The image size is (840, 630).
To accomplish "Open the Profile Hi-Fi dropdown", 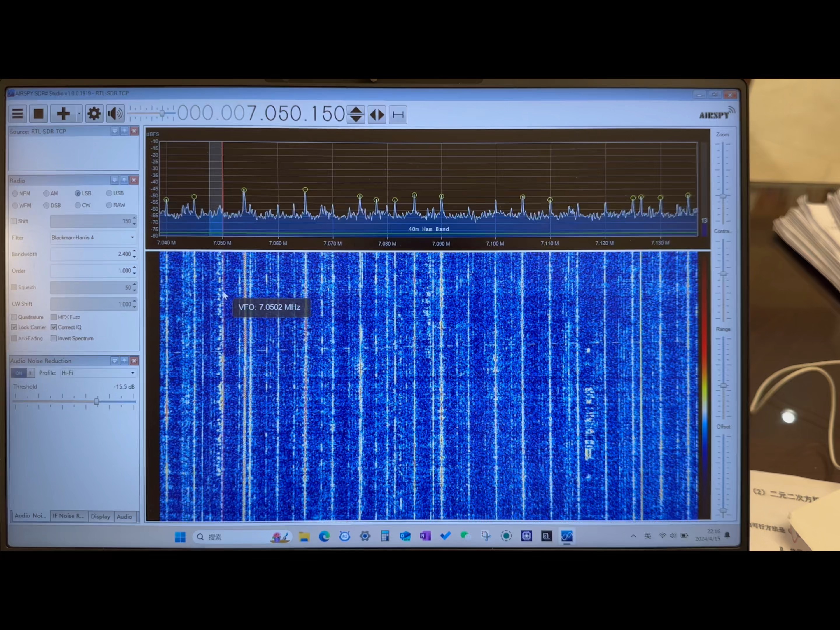I will pos(98,373).
